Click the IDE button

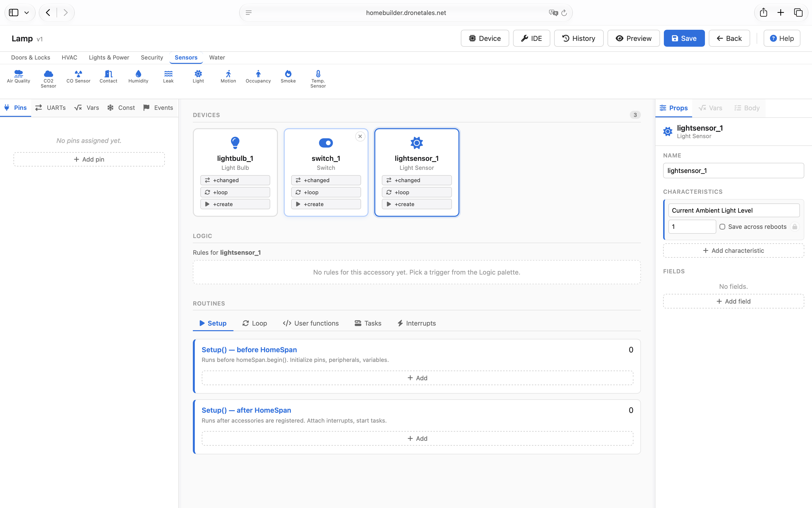[x=531, y=38]
